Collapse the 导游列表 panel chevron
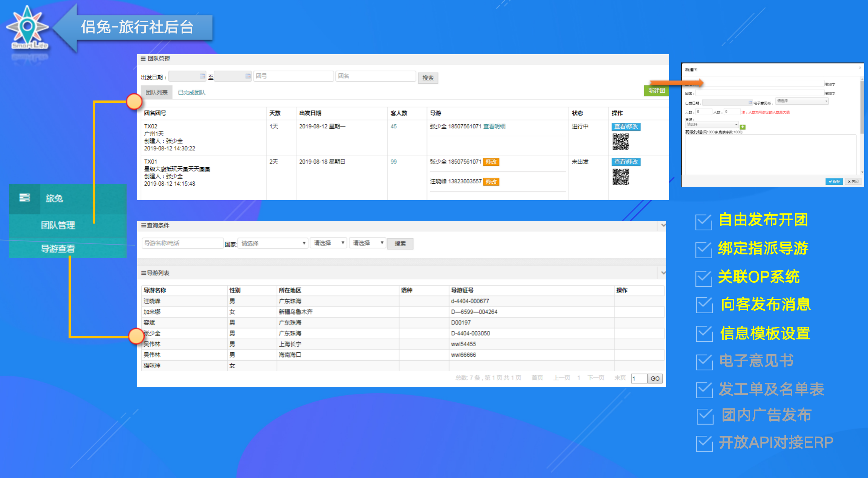Viewport: 868px width, 478px height. [x=663, y=272]
